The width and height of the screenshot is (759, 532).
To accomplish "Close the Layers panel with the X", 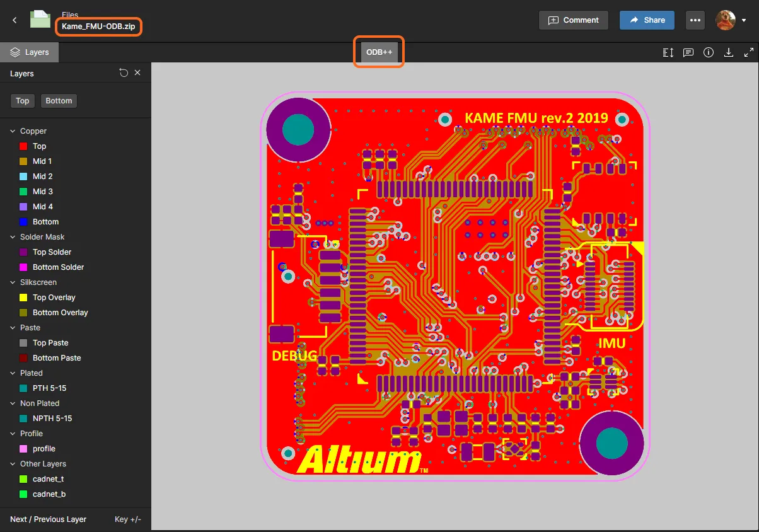I will pos(137,73).
